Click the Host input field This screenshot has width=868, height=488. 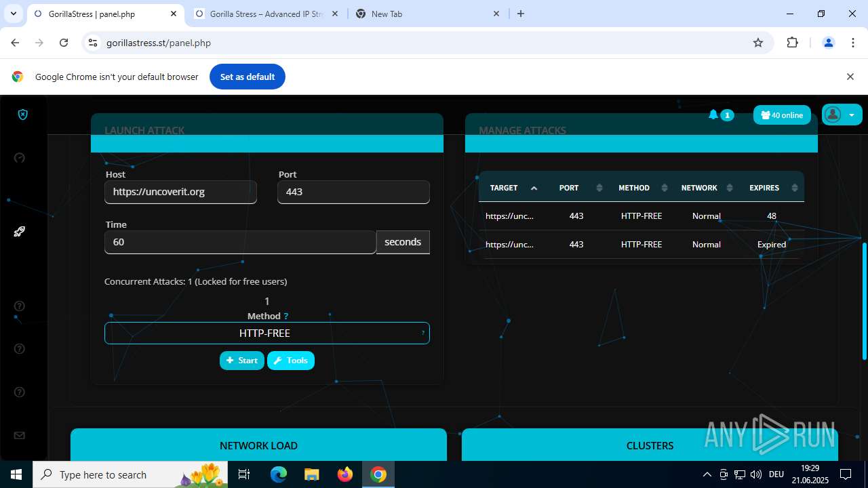pyautogui.click(x=180, y=192)
